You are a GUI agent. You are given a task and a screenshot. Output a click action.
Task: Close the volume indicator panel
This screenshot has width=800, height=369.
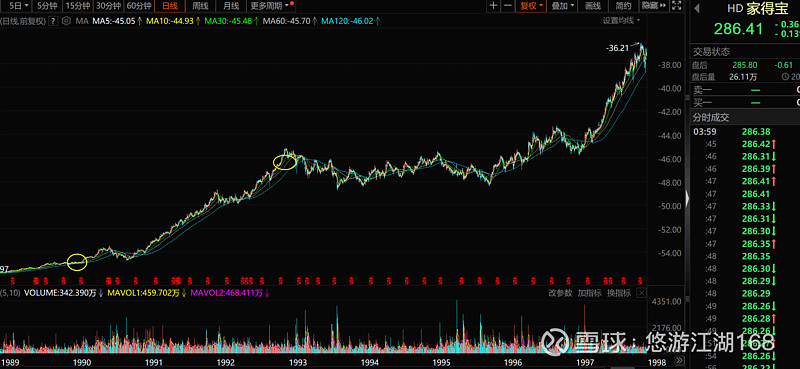[642, 293]
